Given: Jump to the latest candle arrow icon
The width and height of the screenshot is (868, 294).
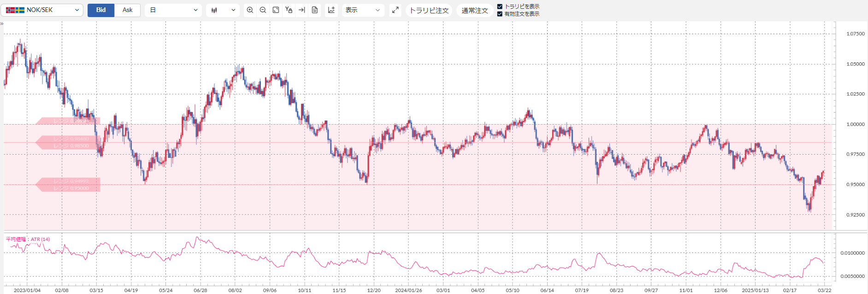Looking at the screenshot, I should click(x=301, y=10).
